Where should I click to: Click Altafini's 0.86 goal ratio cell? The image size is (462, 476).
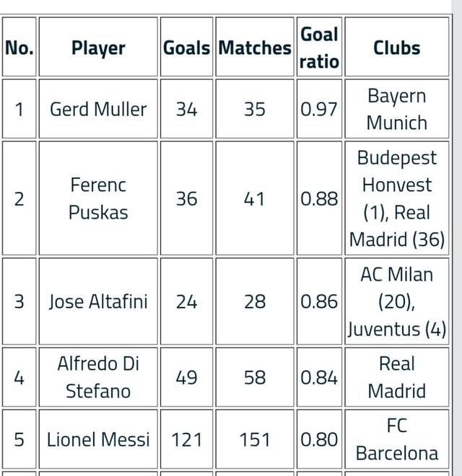point(319,301)
